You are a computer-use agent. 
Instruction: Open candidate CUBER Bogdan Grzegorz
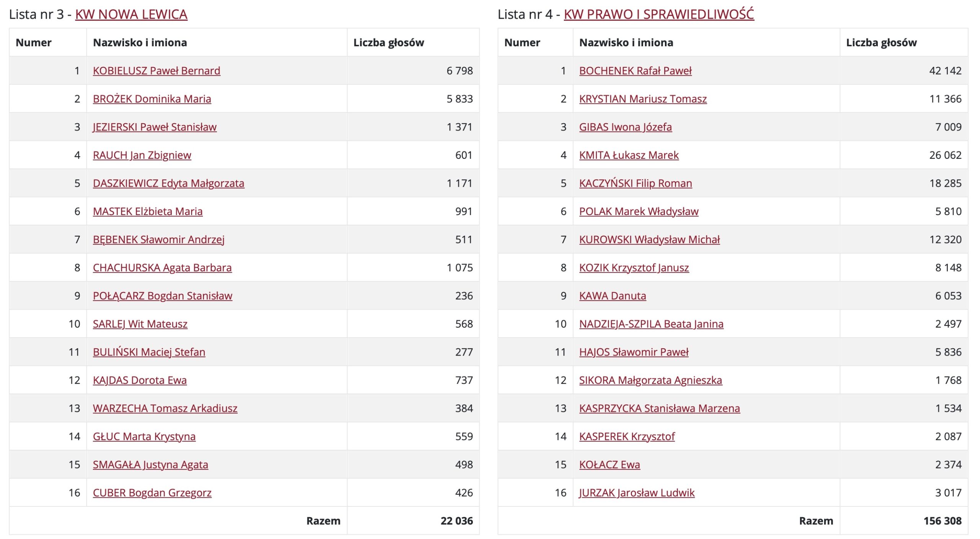pos(152,493)
